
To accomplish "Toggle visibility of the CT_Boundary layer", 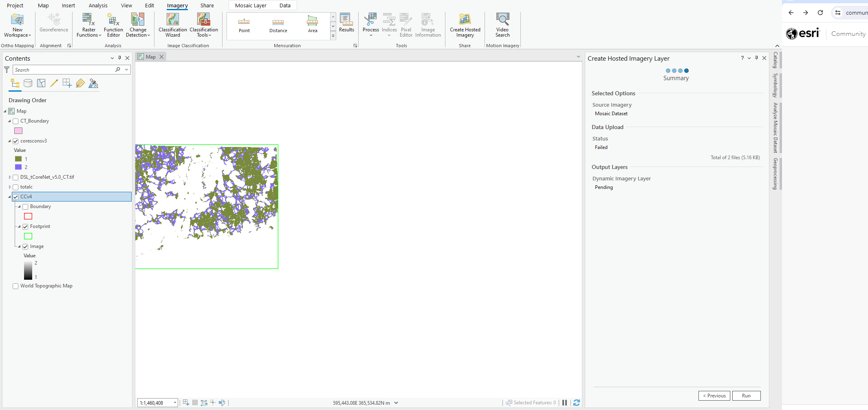I will click(15, 121).
